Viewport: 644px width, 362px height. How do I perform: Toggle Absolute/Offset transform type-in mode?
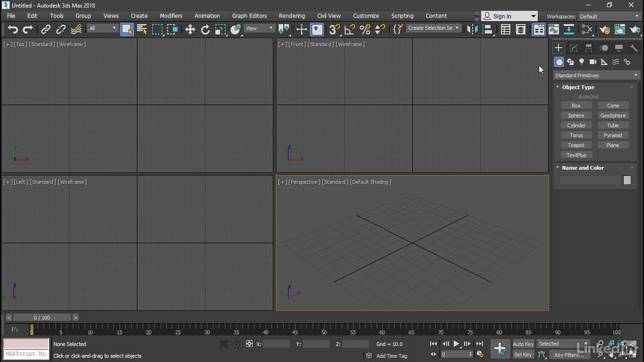pyautogui.click(x=249, y=344)
